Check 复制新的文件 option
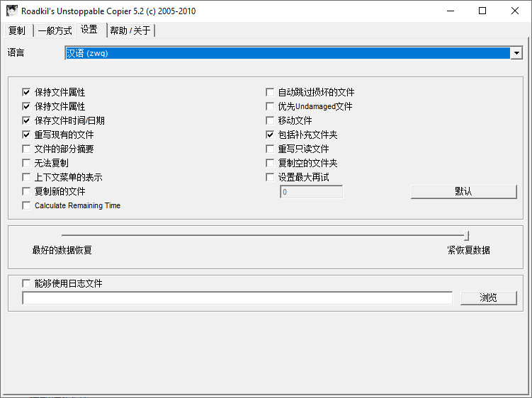The image size is (532, 398). click(x=26, y=191)
